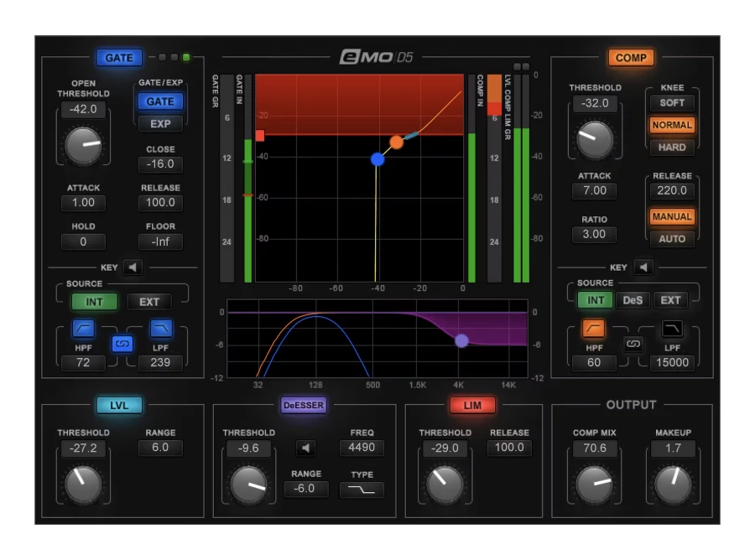Viewport: 755px width, 560px height.
Task: Toggle the Gate key HPF filter icon
Action: click(83, 329)
